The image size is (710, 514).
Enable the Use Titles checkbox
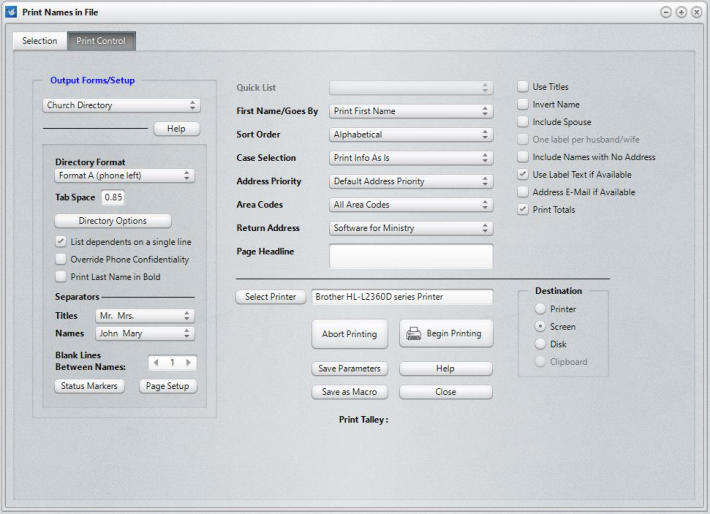(x=523, y=87)
